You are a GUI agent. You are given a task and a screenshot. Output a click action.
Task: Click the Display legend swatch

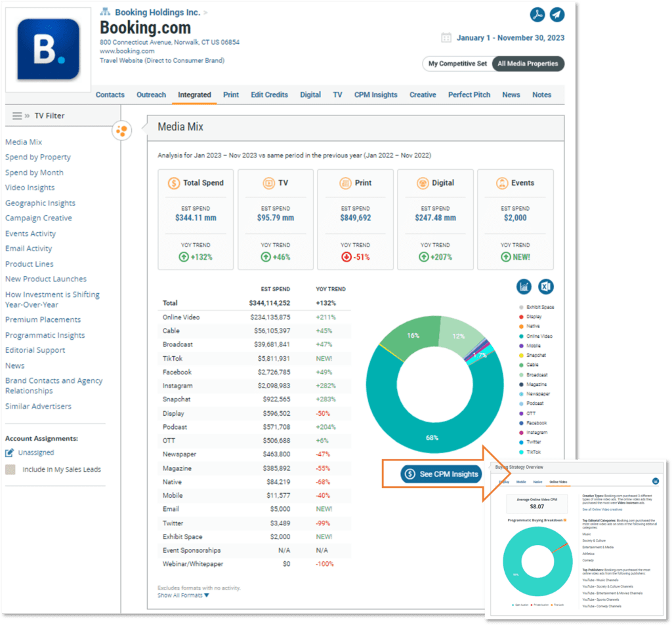point(521,317)
